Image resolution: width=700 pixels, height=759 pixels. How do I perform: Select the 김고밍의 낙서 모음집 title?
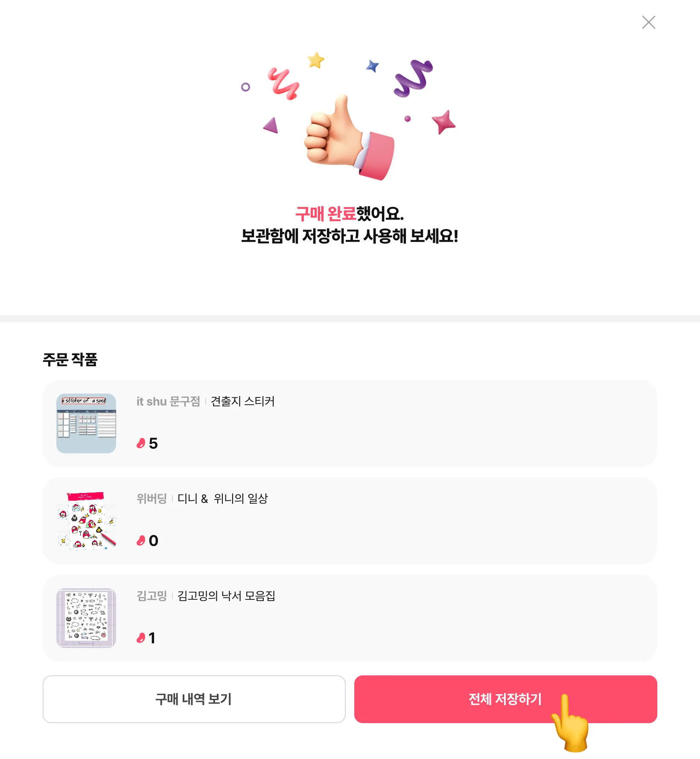click(x=226, y=596)
